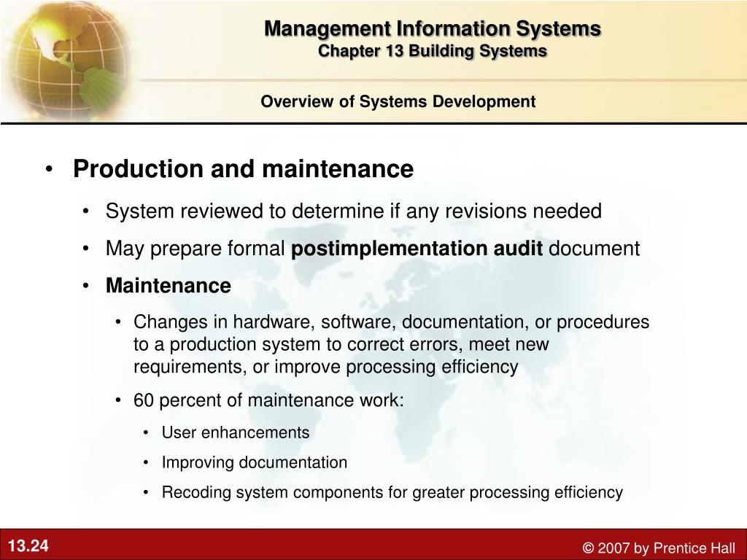Select '60 percent of maintenance work:' bullet
The image size is (747, 560).
click(268, 400)
